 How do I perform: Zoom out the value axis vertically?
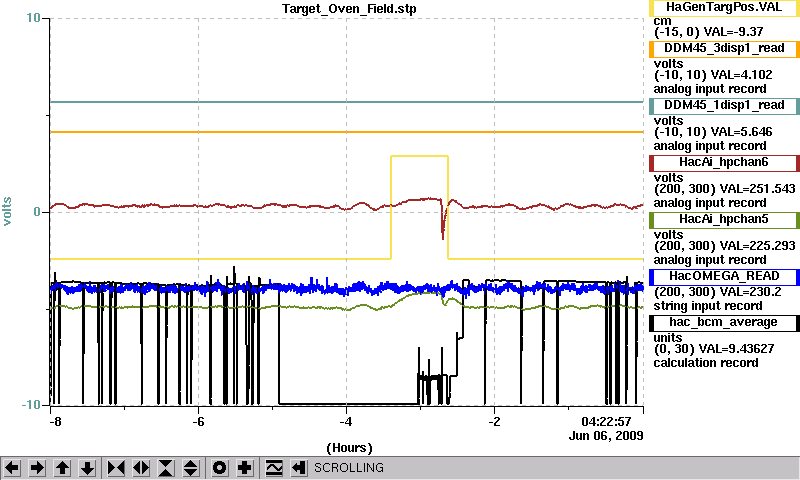pyautogui.click(x=191, y=468)
